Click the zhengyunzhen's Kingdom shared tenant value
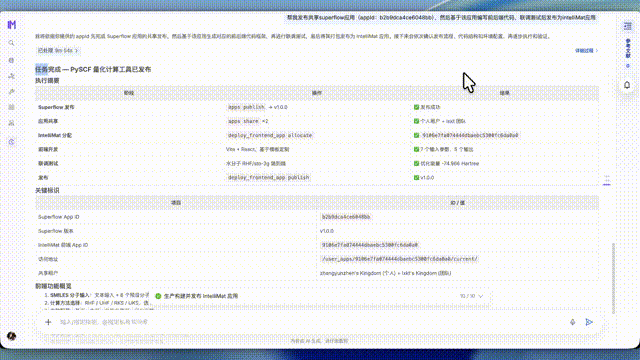640x360 pixels. [x=385, y=273]
